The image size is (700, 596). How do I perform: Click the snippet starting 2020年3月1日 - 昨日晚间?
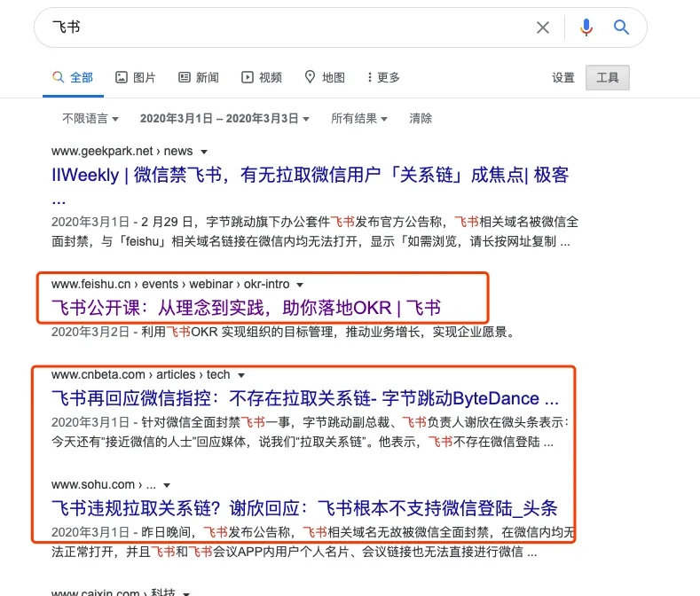tap(312, 542)
